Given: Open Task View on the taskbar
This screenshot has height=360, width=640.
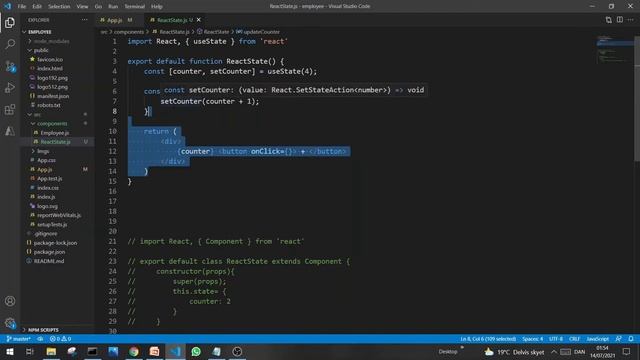Looking at the screenshot, I should [x=30, y=351].
